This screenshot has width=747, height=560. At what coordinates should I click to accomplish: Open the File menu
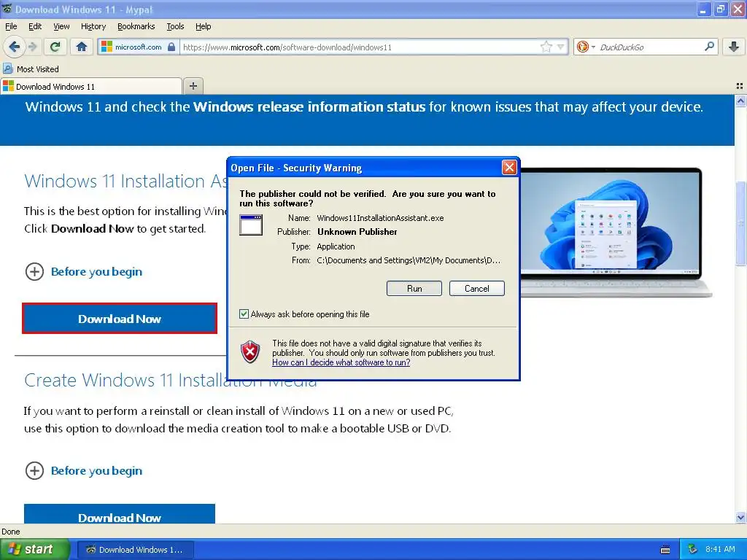[x=11, y=26]
